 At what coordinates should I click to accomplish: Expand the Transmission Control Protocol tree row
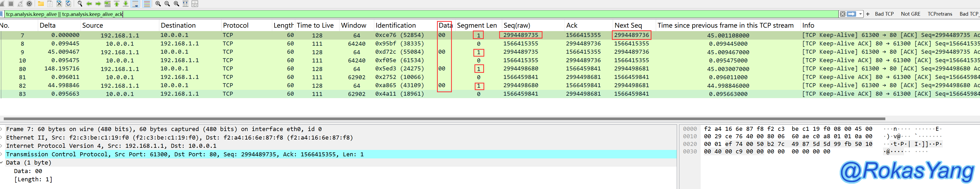tap(2, 154)
